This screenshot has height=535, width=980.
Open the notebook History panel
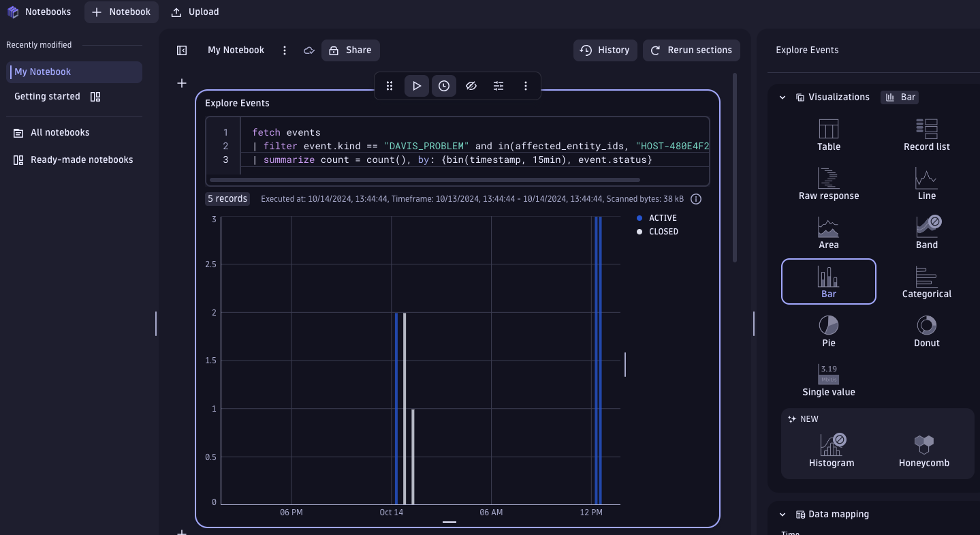coord(604,50)
